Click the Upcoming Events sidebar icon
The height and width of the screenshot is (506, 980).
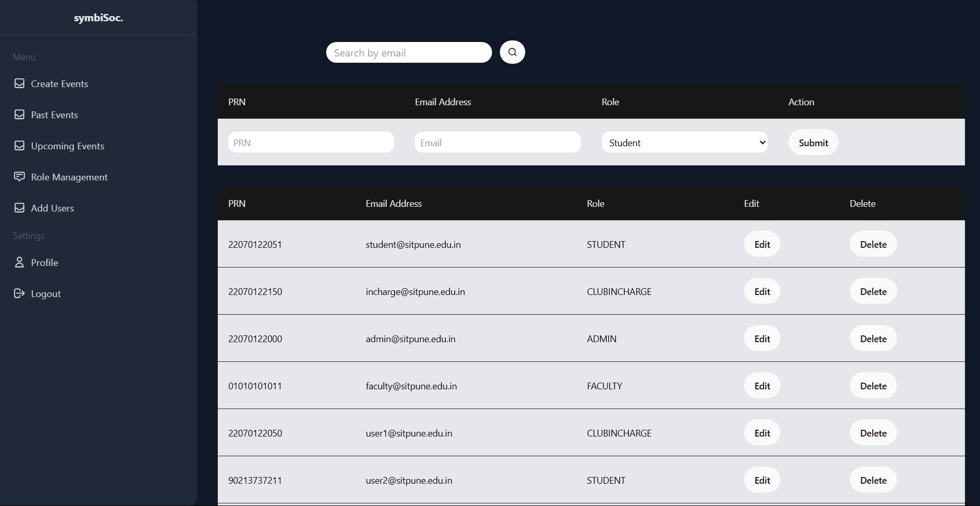point(19,146)
